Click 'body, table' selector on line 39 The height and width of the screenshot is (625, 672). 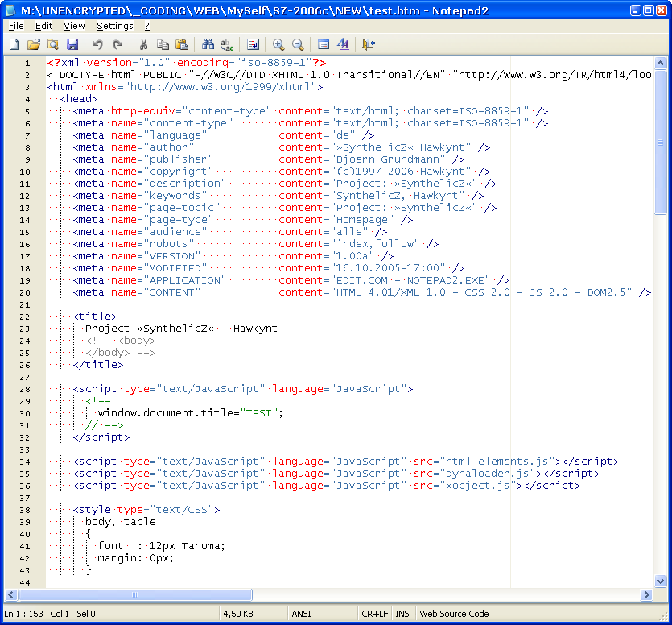pos(121,522)
